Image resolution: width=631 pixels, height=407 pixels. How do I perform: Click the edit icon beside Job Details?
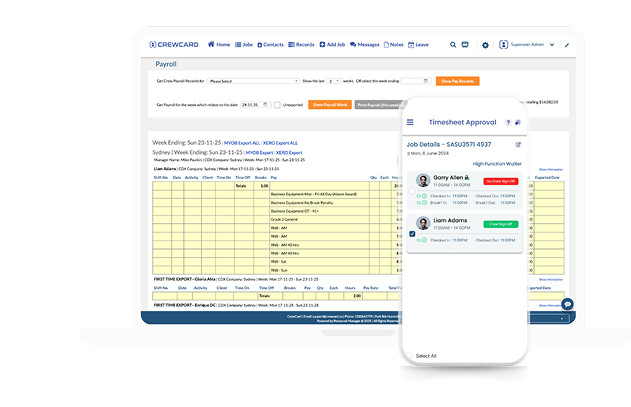click(x=517, y=145)
